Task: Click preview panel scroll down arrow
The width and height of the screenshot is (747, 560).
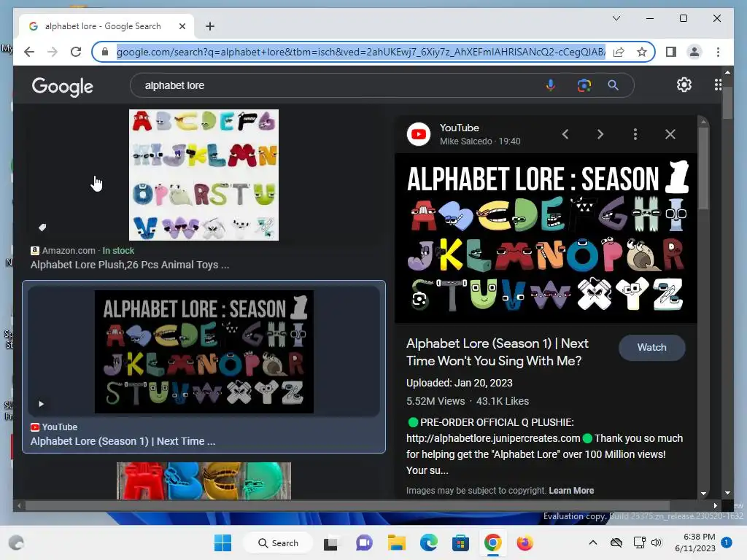Action: coord(704,494)
